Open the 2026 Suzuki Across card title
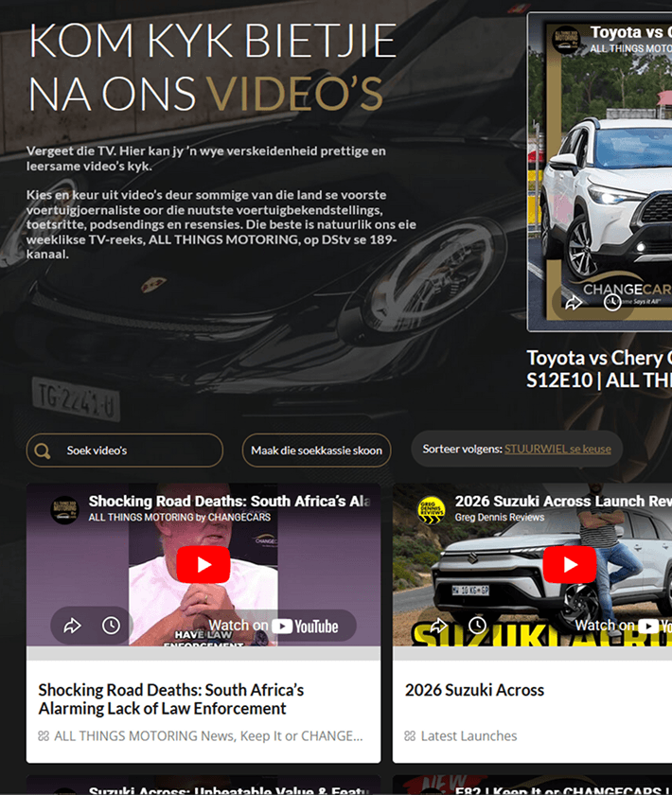 pos(474,690)
